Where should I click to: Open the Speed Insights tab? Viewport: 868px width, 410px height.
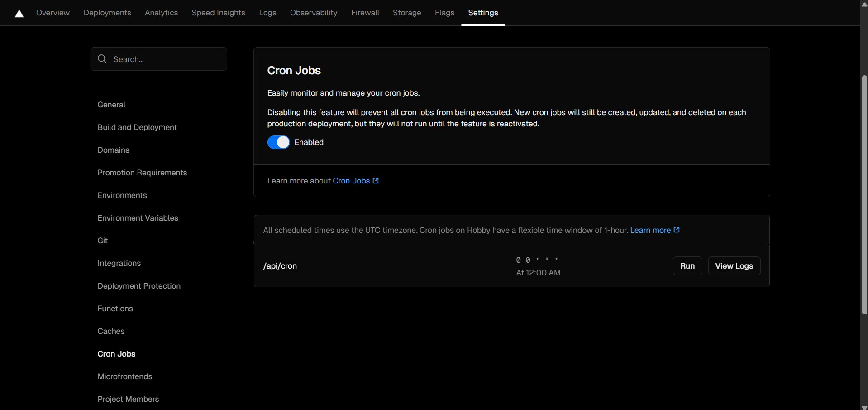218,13
